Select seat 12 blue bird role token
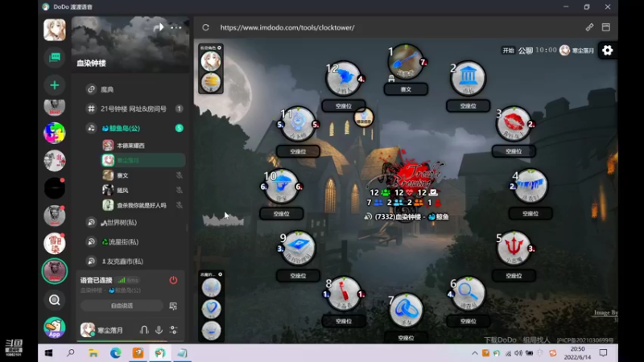Screen dimensions: 644x362 tap(344, 78)
